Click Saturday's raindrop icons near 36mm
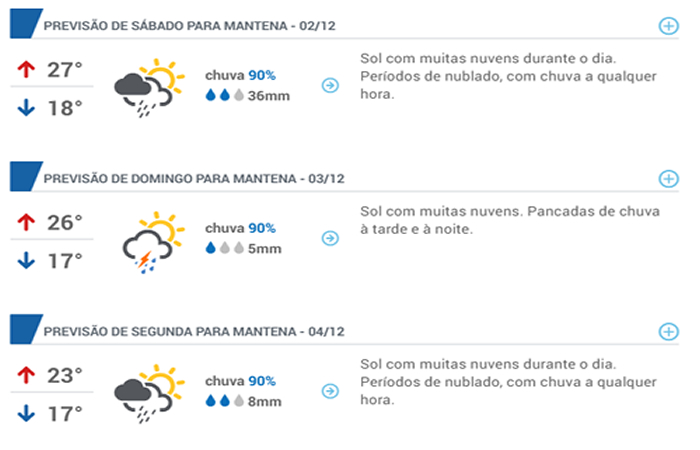The width and height of the screenshot is (700, 450). pos(225,95)
